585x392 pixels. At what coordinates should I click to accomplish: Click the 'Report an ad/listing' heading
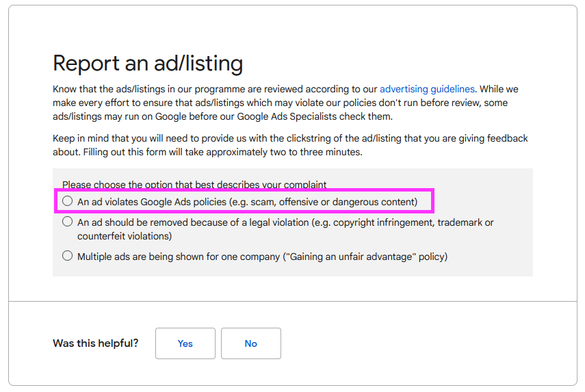coord(148,63)
